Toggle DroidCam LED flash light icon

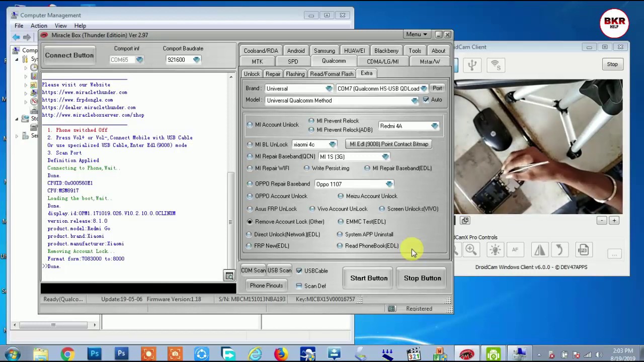(495, 250)
